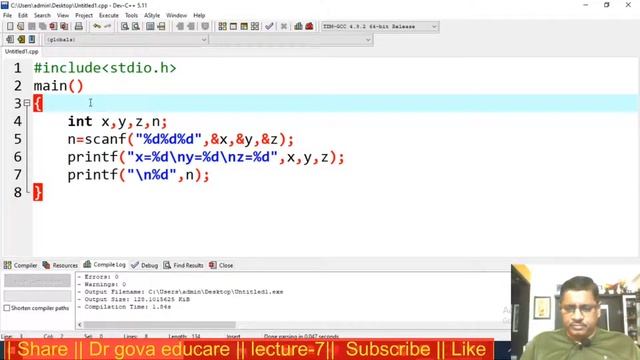Image resolution: width=640 pixels, height=360 pixels.
Task: Select the Untitled1.cpp editor tab
Action: pyautogui.click(x=21, y=52)
